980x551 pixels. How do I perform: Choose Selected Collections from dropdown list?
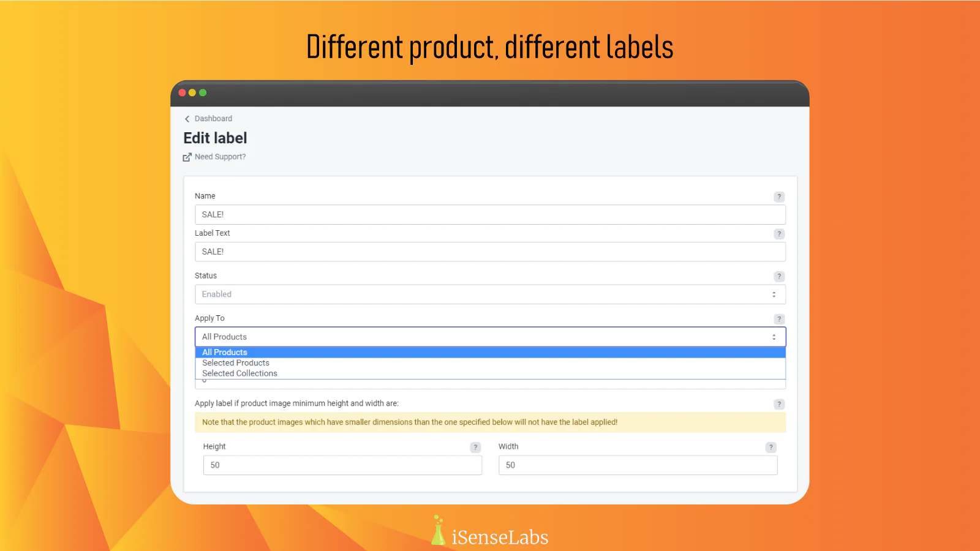pos(239,373)
